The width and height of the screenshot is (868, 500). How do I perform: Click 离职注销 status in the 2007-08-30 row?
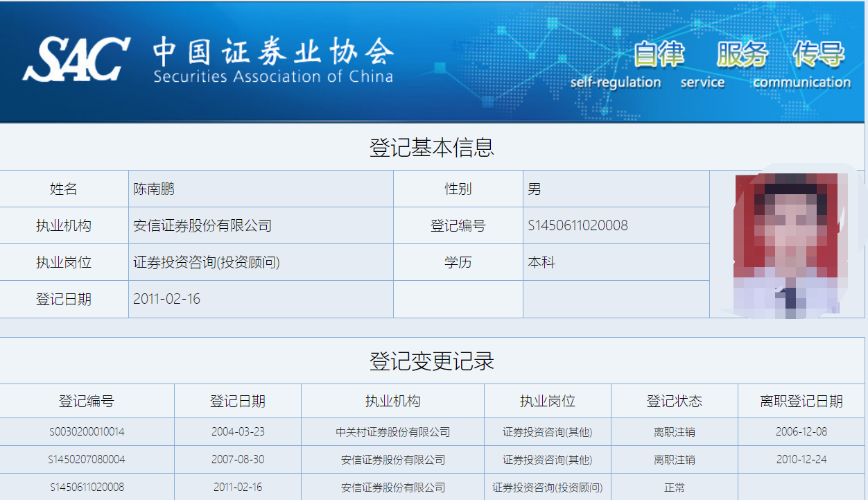tap(675, 459)
